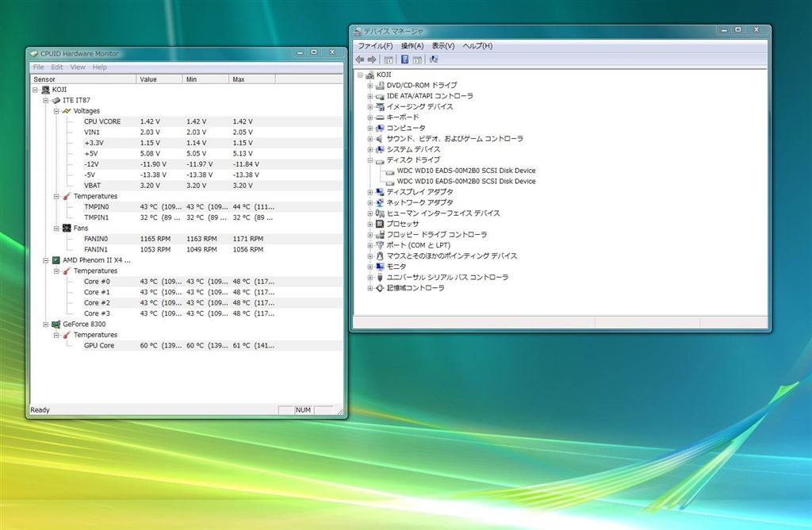Click the AMD Phenom II X4 processor icon
The height and width of the screenshot is (530, 812).
point(56,260)
